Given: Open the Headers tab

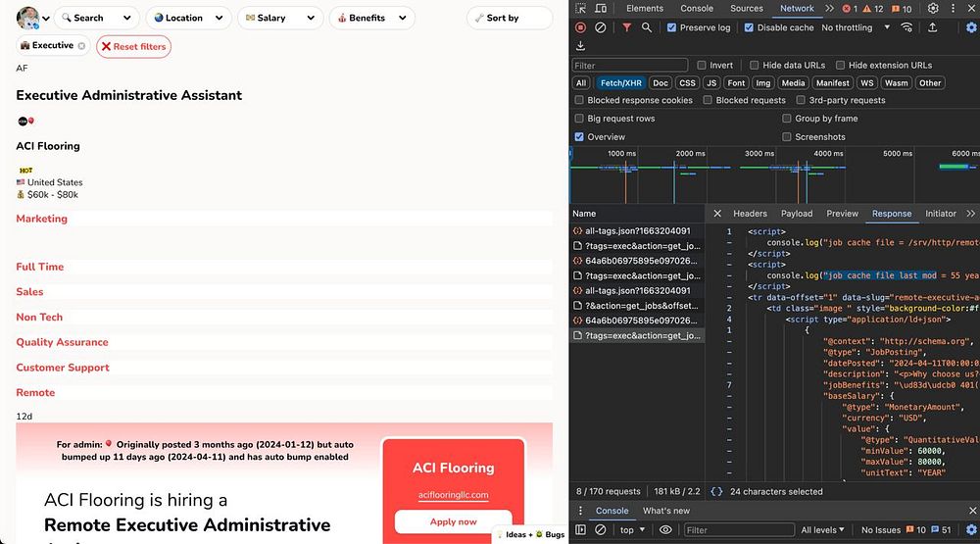Looking at the screenshot, I should 750,214.
